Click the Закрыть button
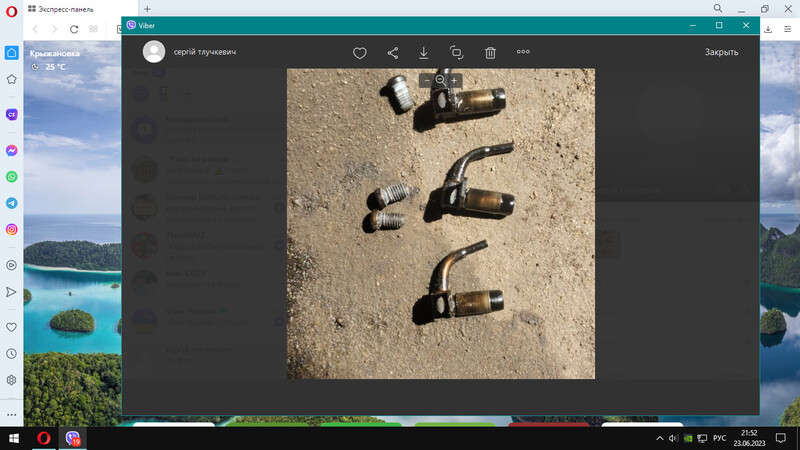The height and width of the screenshot is (450, 800). (x=721, y=52)
